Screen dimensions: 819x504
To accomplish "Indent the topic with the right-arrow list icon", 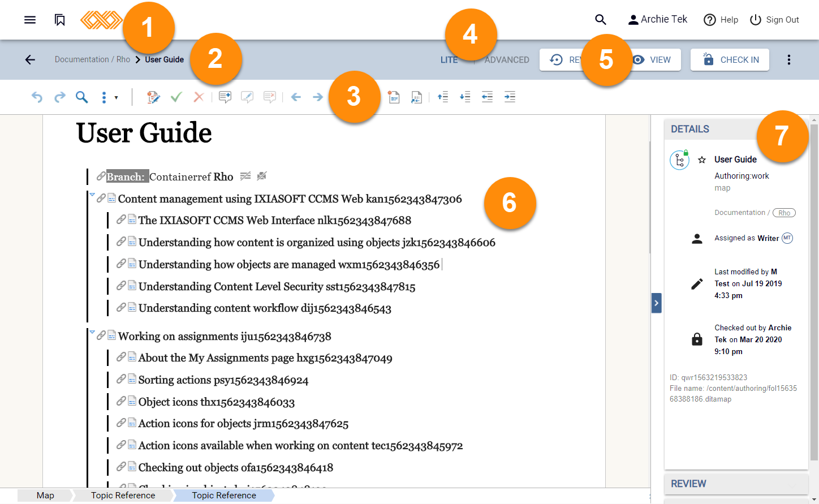I will point(510,97).
